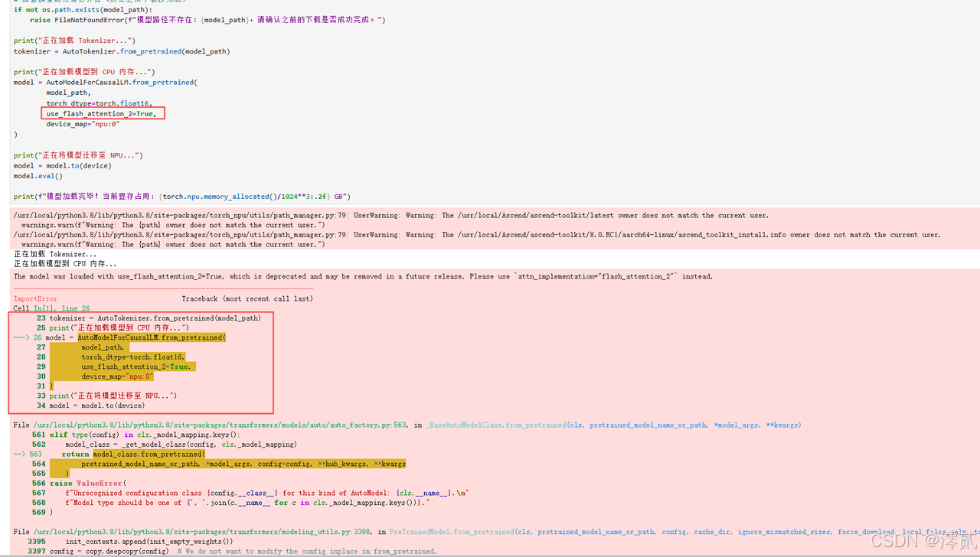Click the 'if not os.path.exists(model_path):' code line
Viewport: 980px width, 557px height.
tap(83, 10)
